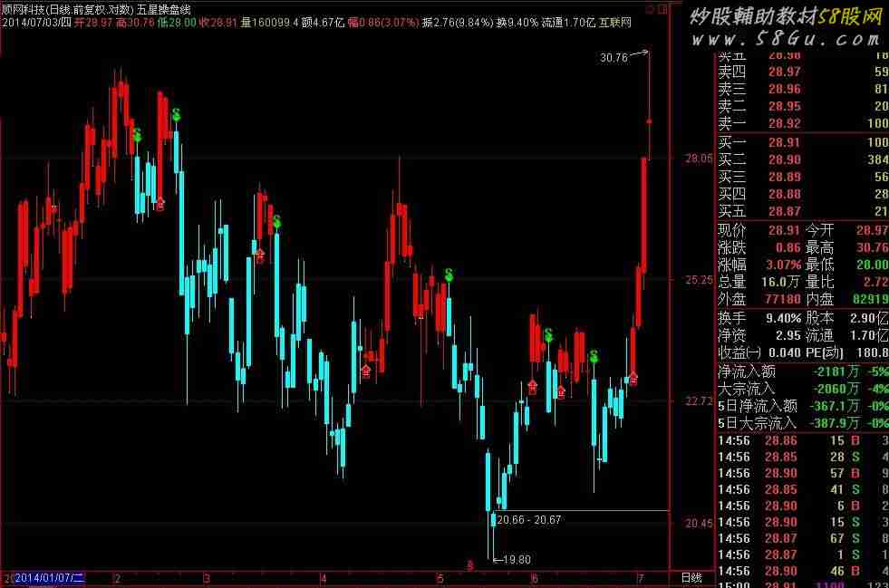This screenshot has height=588, width=889.
Task: Click the 外盘 77180 value
Action: point(783,299)
